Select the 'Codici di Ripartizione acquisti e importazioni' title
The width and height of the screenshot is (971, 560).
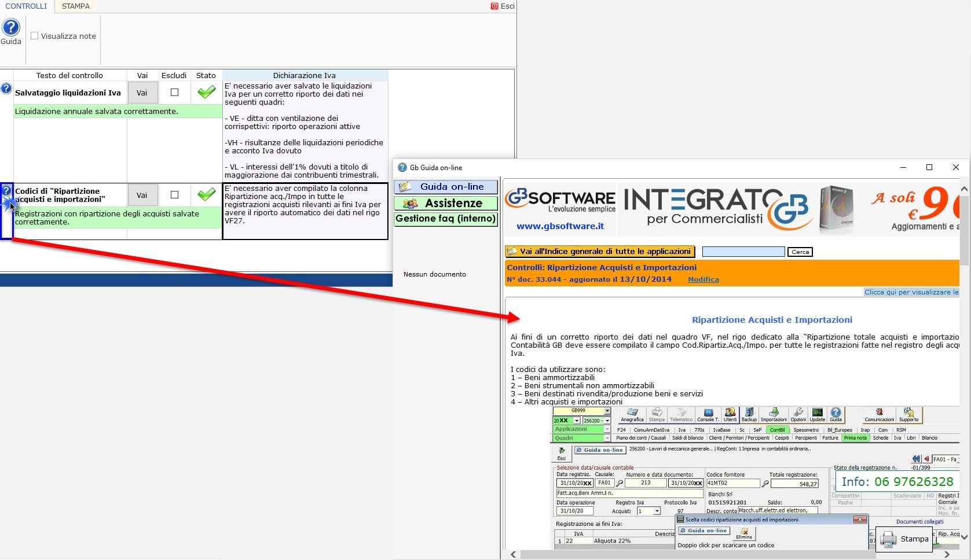point(60,195)
